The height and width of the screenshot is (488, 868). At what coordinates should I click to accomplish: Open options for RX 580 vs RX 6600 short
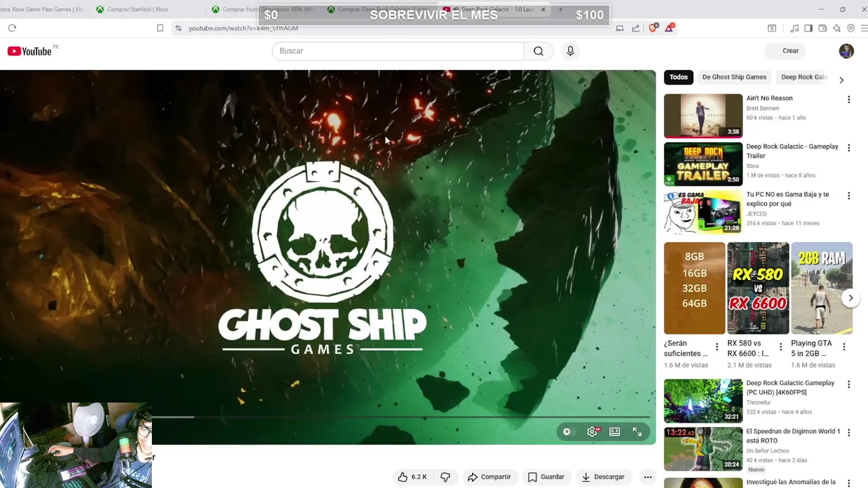(x=781, y=347)
